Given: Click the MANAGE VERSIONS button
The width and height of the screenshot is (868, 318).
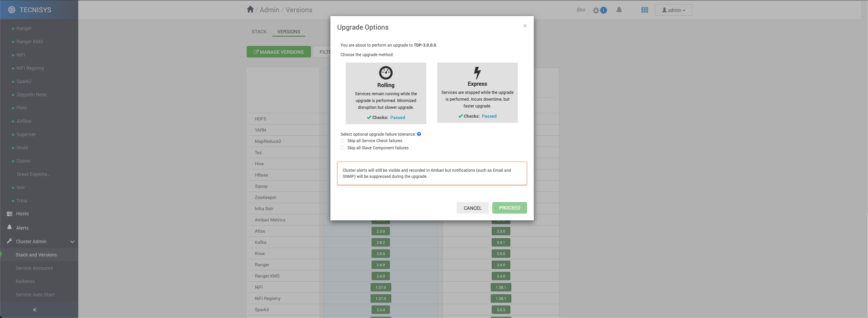Looking at the screenshot, I should 279,52.
